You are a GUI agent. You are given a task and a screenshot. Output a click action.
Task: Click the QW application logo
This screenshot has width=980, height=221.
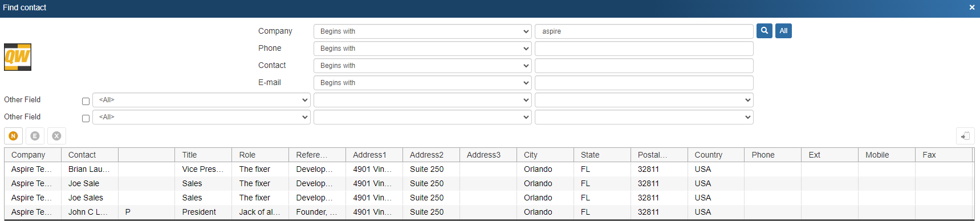(x=18, y=57)
